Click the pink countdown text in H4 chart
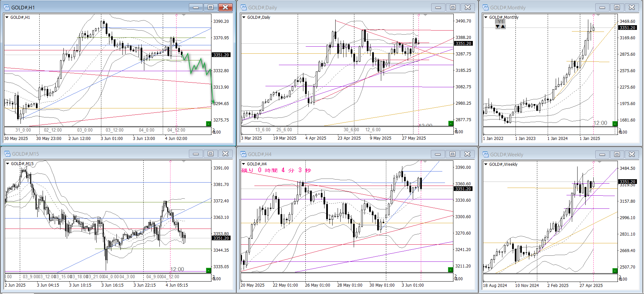The image size is (644, 294). pos(276,170)
